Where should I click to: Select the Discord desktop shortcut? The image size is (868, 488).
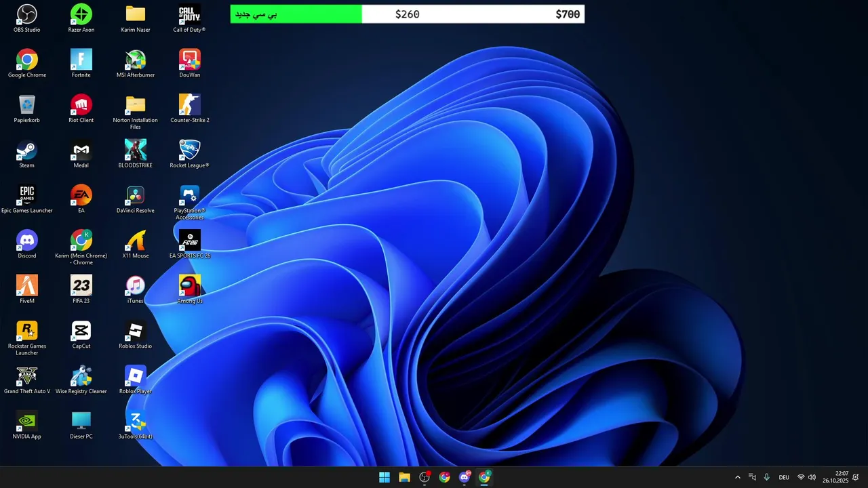(x=27, y=245)
